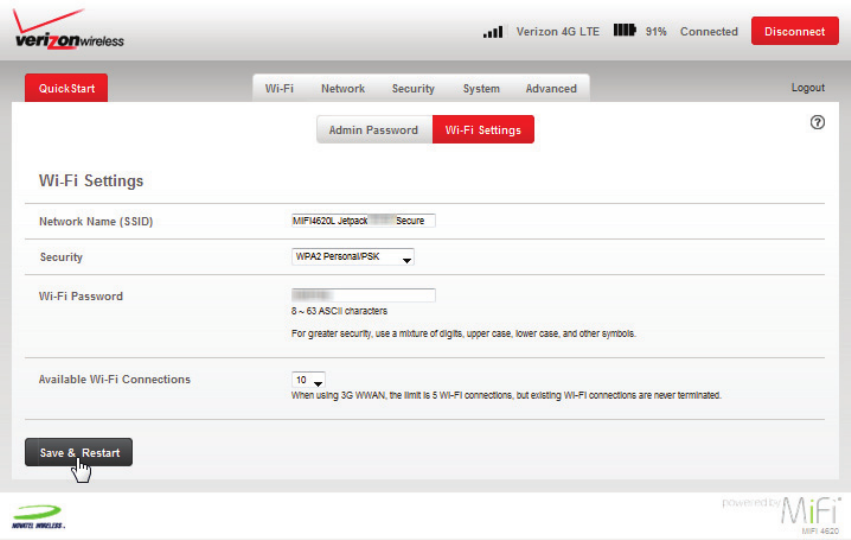This screenshot has height=540, width=851.
Task: Select the QuickStart tab
Action: [66, 88]
